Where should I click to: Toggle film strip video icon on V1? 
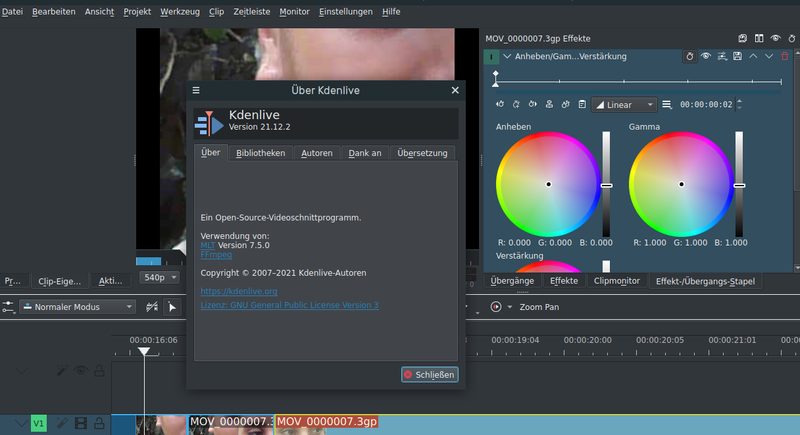81,423
